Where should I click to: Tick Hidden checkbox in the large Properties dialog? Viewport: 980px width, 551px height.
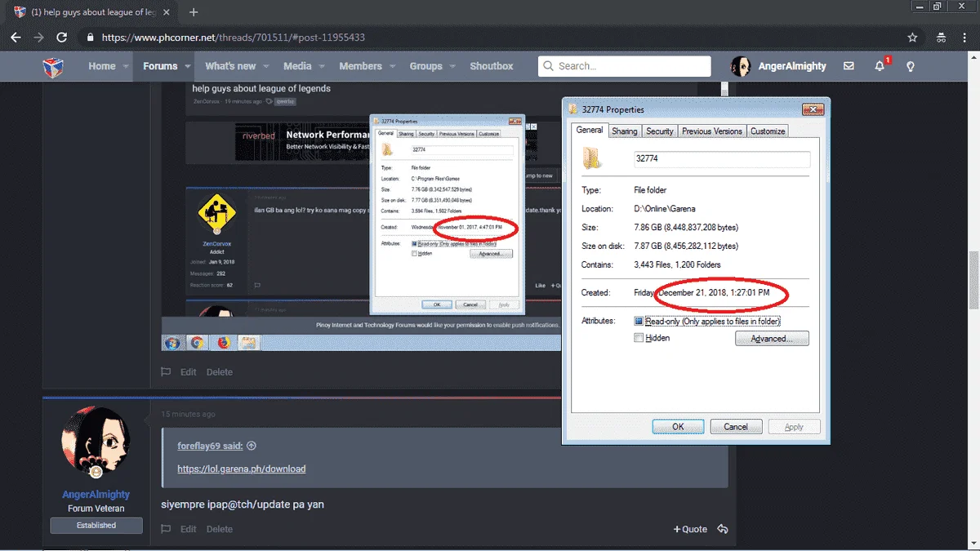point(639,338)
